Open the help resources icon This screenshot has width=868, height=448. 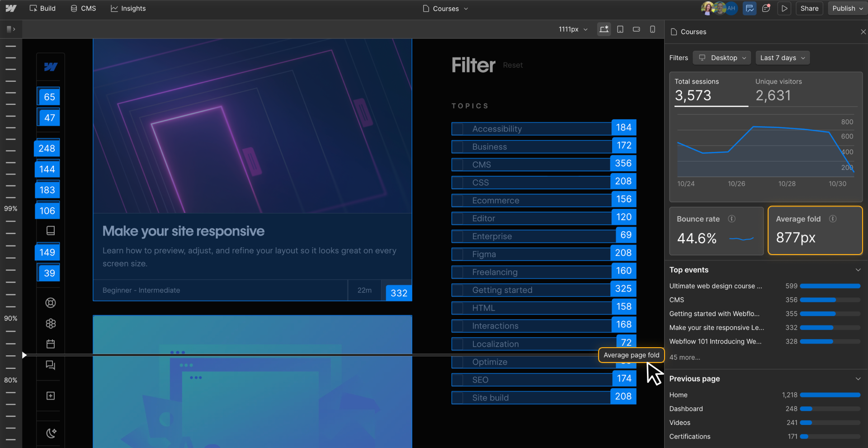pos(50,303)
